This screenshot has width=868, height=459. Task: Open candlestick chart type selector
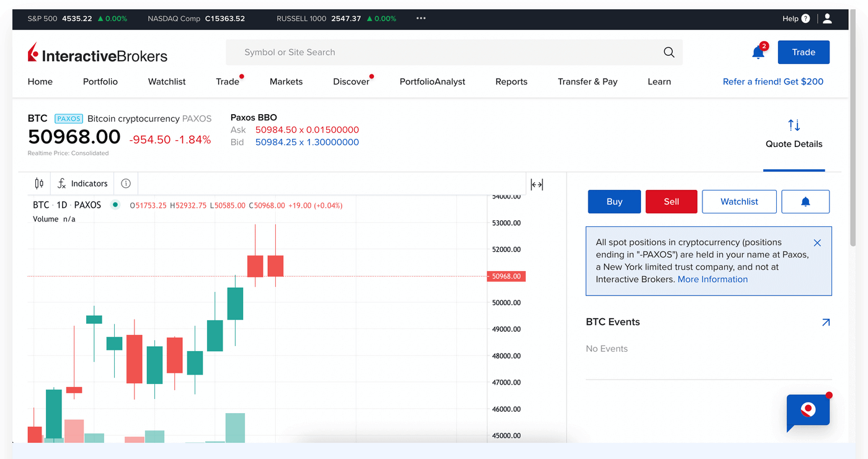(39, 184)
